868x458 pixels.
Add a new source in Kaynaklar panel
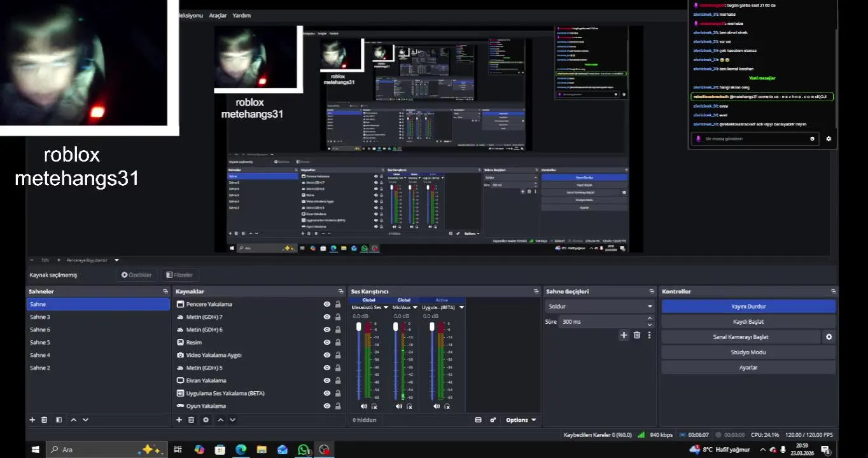tap(179, 420)
